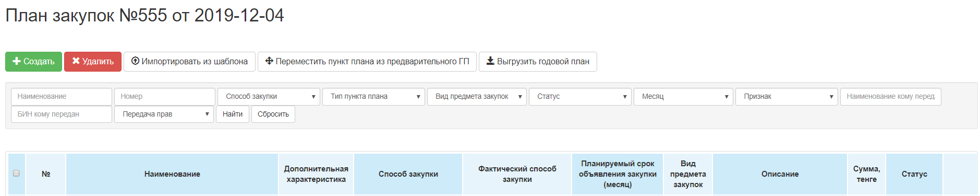This screenshot has width=980, height=196.
Task: Click the Описание column header
Action: tap(780, 174)
